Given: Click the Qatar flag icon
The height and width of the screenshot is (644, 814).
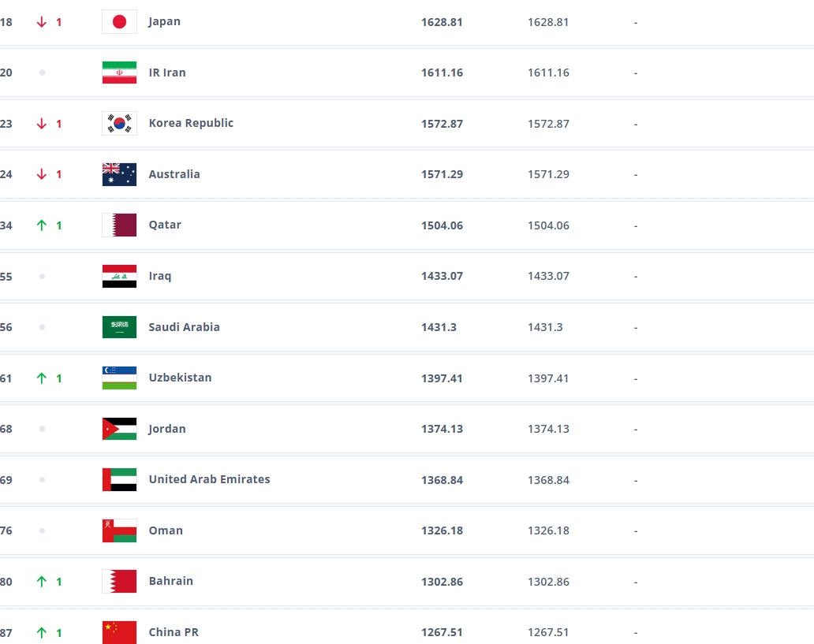Looking at the screenshot, I should point(119,225).
